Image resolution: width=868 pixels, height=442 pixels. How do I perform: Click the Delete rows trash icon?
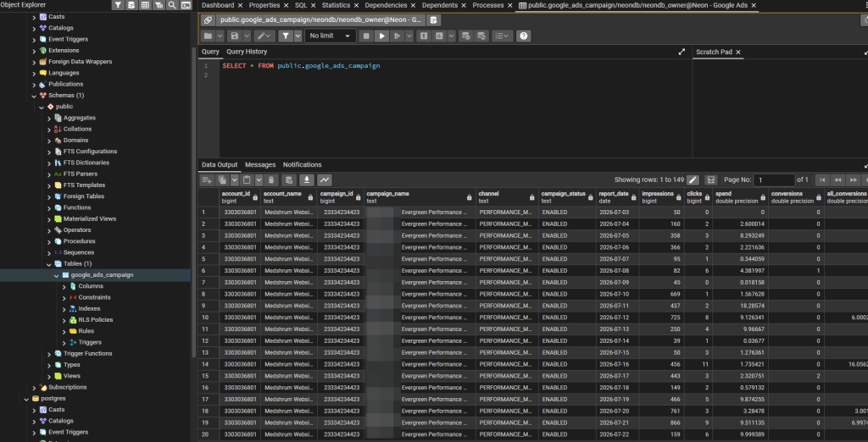(x=271, y=180)
